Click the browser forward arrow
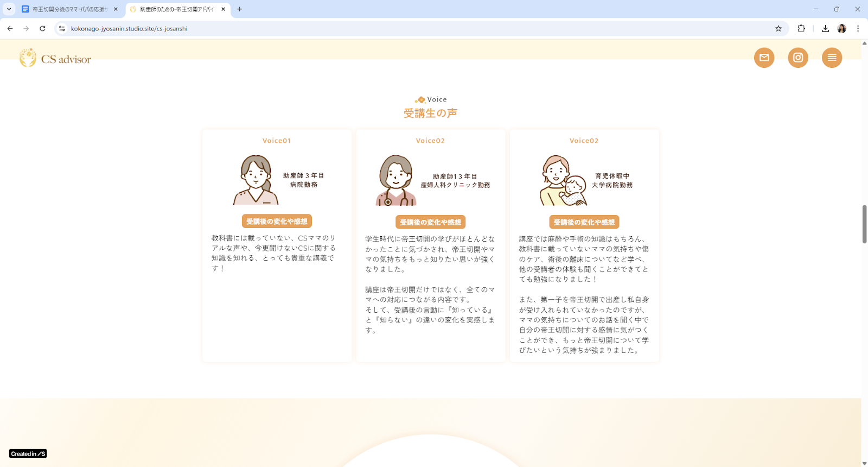868x467 pixels. coord(26,28)
